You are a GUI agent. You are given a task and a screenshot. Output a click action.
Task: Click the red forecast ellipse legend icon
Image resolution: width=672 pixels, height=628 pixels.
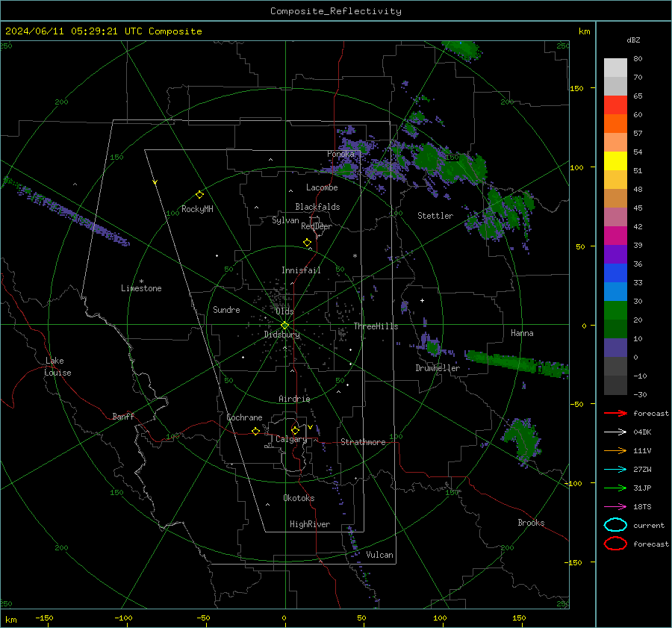[615, 544]
